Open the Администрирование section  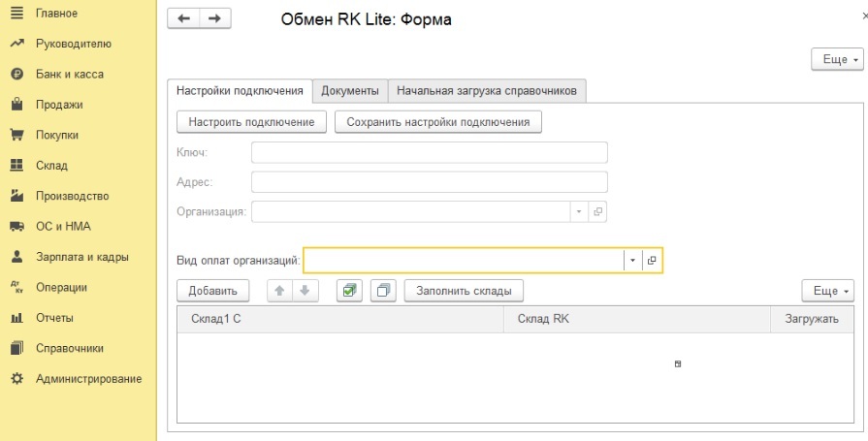(x=88, y=379)
